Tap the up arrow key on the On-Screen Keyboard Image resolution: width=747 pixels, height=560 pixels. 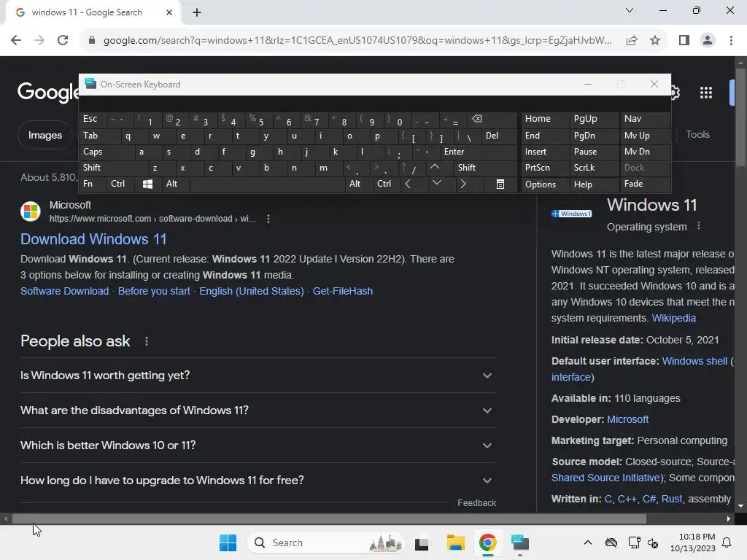435,168
